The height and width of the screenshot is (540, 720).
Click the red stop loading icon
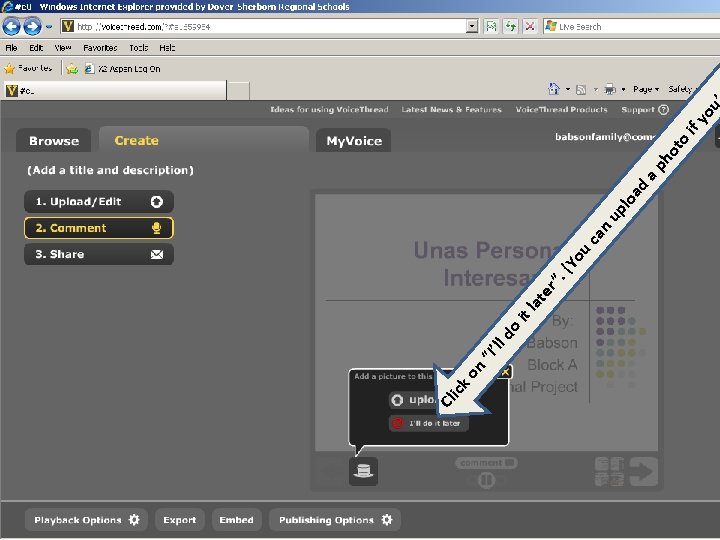(x=529, y=27)
